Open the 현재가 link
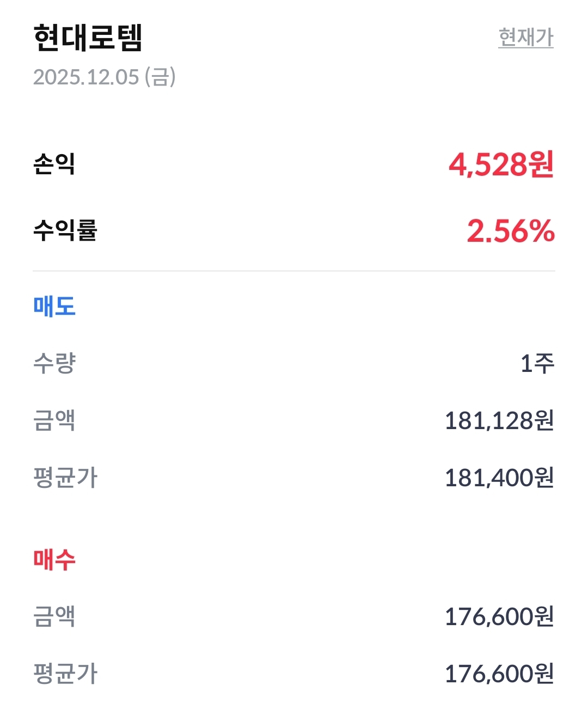 click(525, 38)
